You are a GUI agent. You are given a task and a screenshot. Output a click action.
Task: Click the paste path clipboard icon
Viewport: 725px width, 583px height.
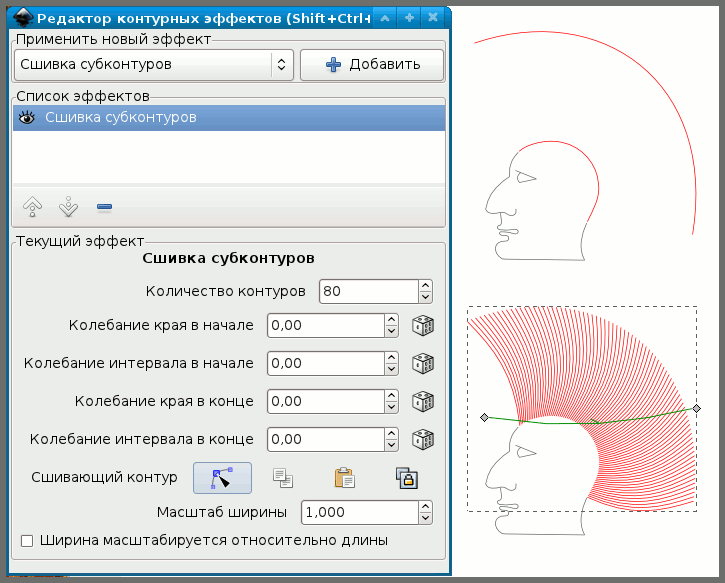coord(344,478)
